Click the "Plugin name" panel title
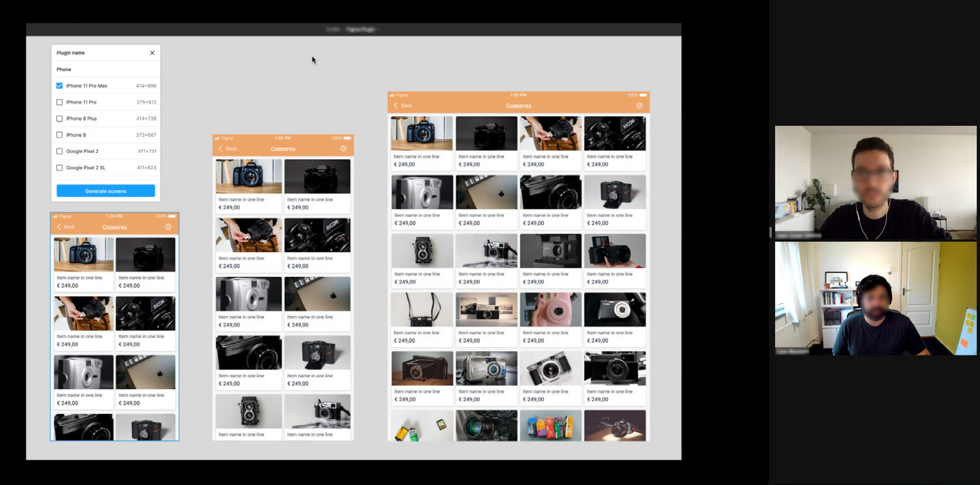The height and width of the screenshot is (485, 980). pos(71,53)
